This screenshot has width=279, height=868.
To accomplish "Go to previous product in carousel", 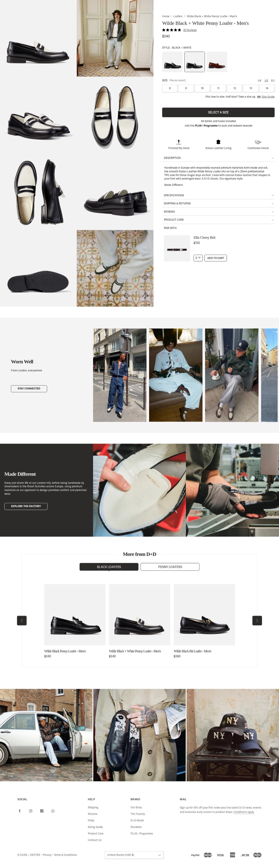I will point(22,620).
